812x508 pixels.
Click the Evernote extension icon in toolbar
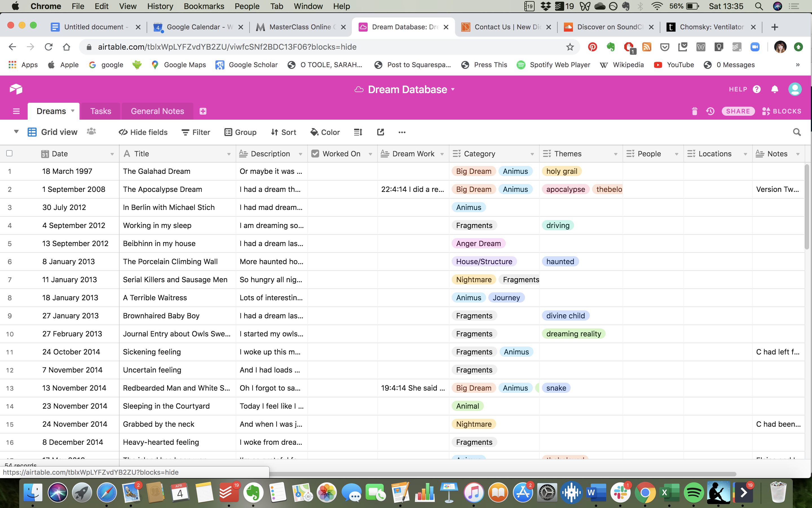(x=611, y=47)
